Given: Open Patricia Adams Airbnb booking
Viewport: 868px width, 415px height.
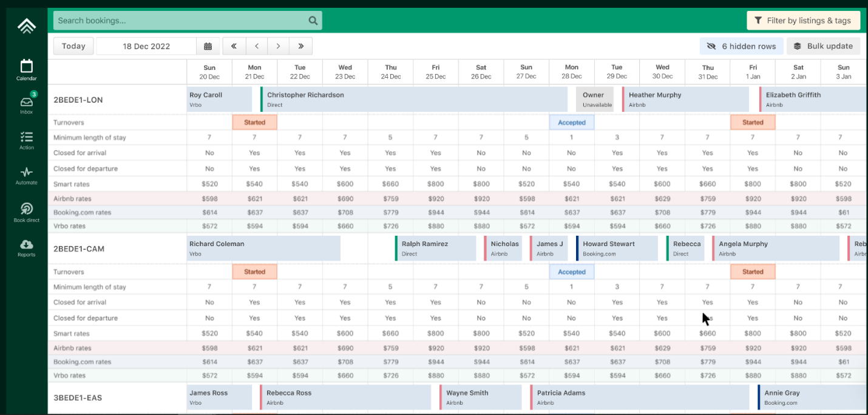Looking at the screenshot, I should [640, 397].
